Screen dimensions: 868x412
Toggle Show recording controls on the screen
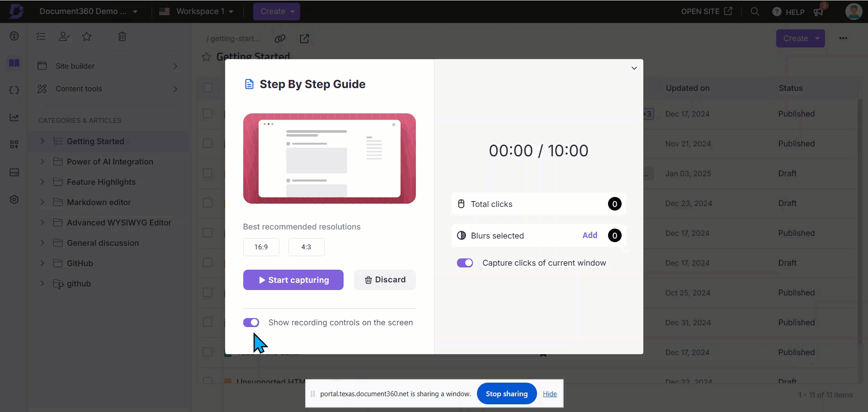(251, 323)
